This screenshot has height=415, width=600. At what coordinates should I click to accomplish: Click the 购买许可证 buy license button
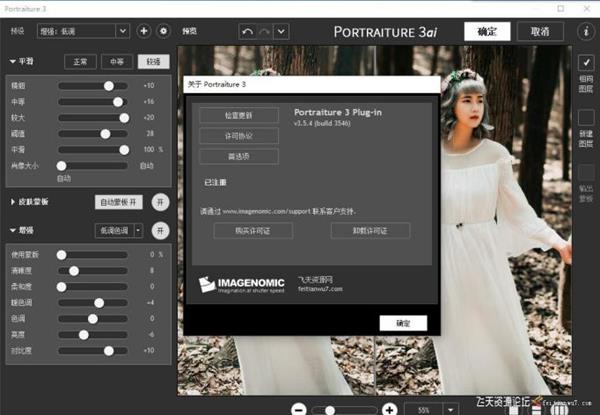tap(253, 231)
